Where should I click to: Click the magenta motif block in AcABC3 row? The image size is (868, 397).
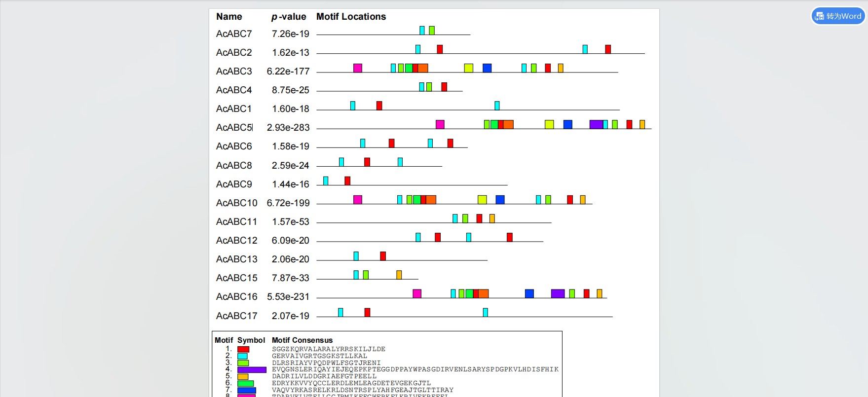[x=358, y=68]
